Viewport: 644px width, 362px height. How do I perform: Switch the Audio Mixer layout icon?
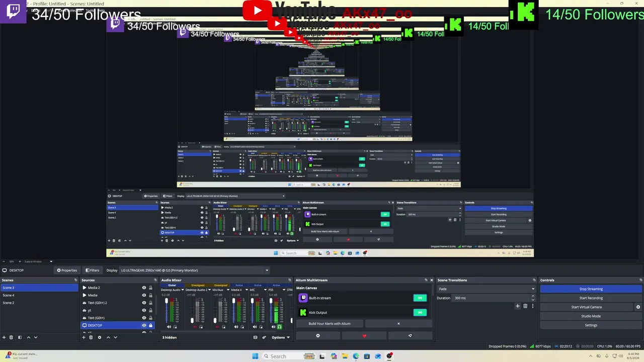(x=255, y=337)
